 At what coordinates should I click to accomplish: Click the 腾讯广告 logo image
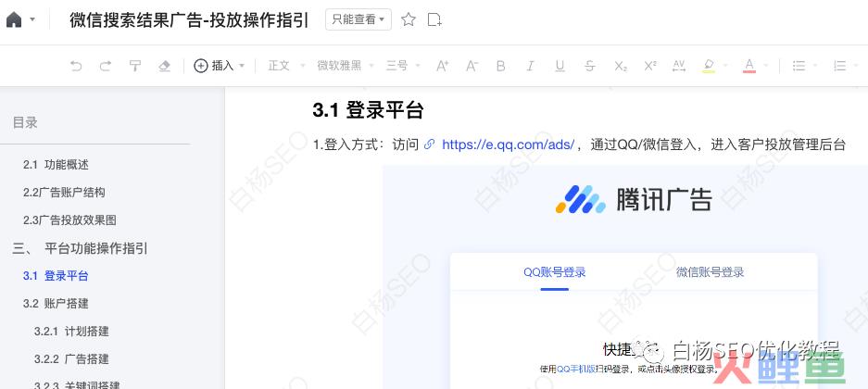[x=634, y=199]
